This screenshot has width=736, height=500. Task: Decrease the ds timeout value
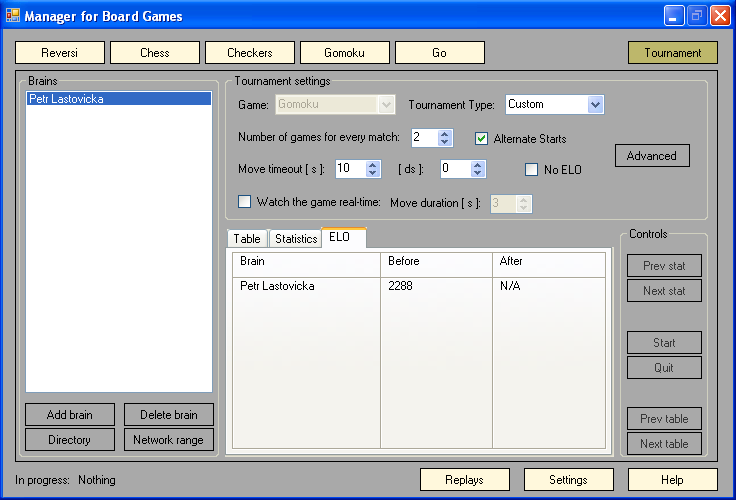477,173
